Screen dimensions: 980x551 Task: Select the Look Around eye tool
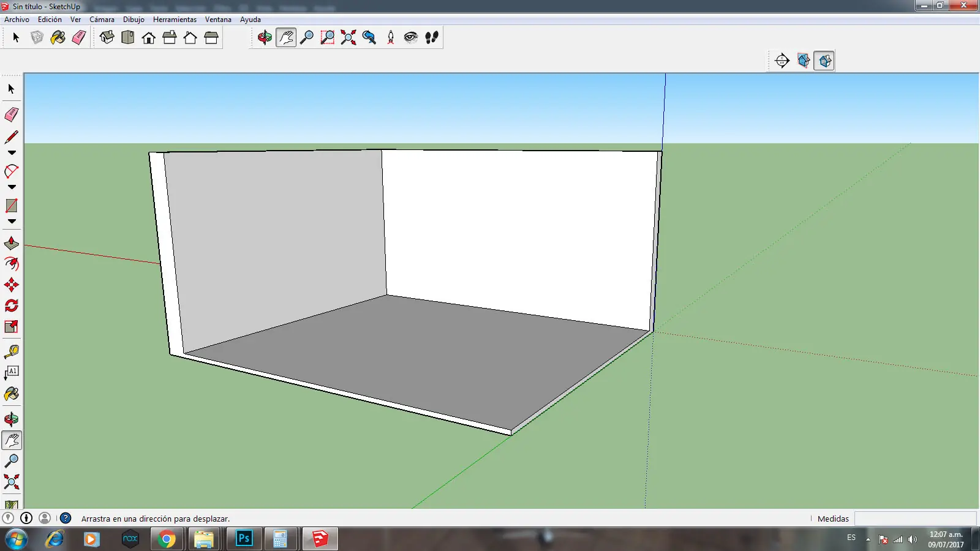click(411, 37)
